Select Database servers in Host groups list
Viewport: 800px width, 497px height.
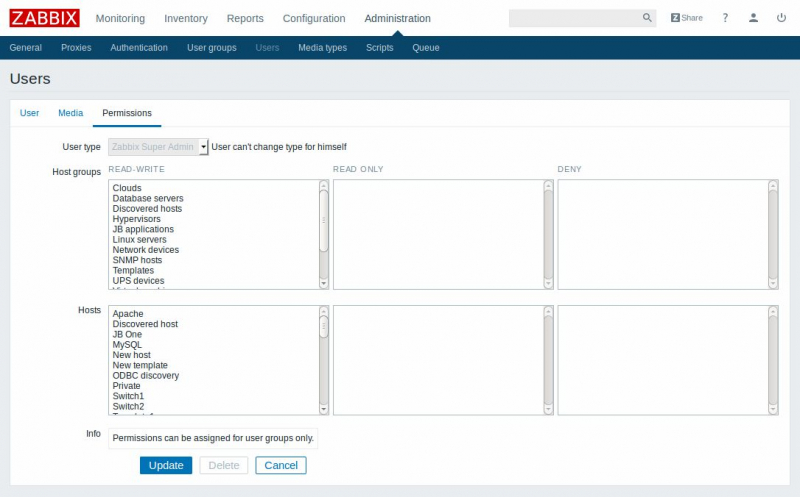148,199
